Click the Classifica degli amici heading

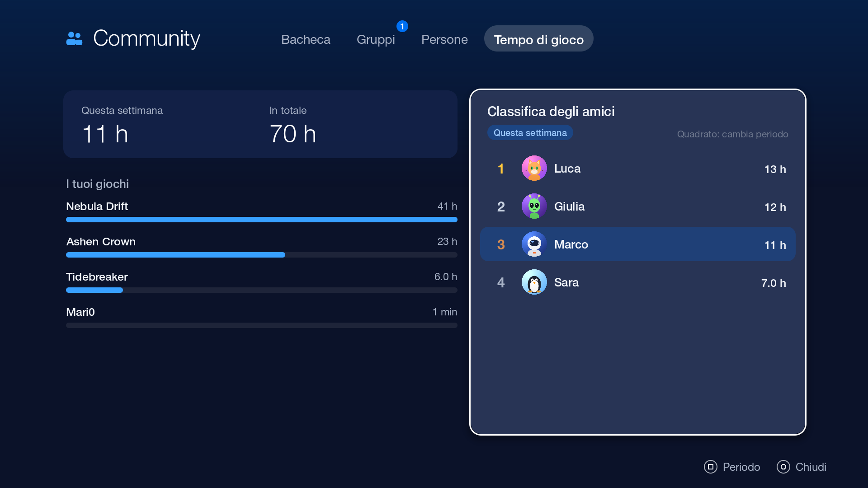[551, 112]
